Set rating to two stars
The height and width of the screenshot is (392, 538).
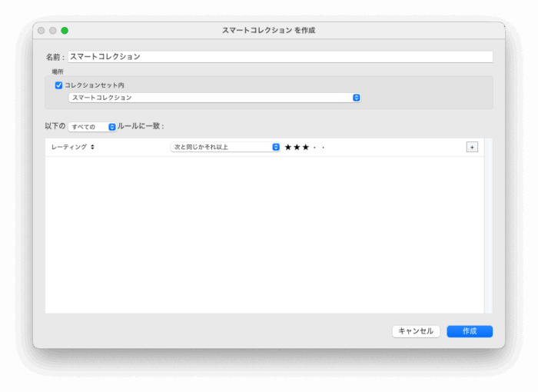(297, 147)
